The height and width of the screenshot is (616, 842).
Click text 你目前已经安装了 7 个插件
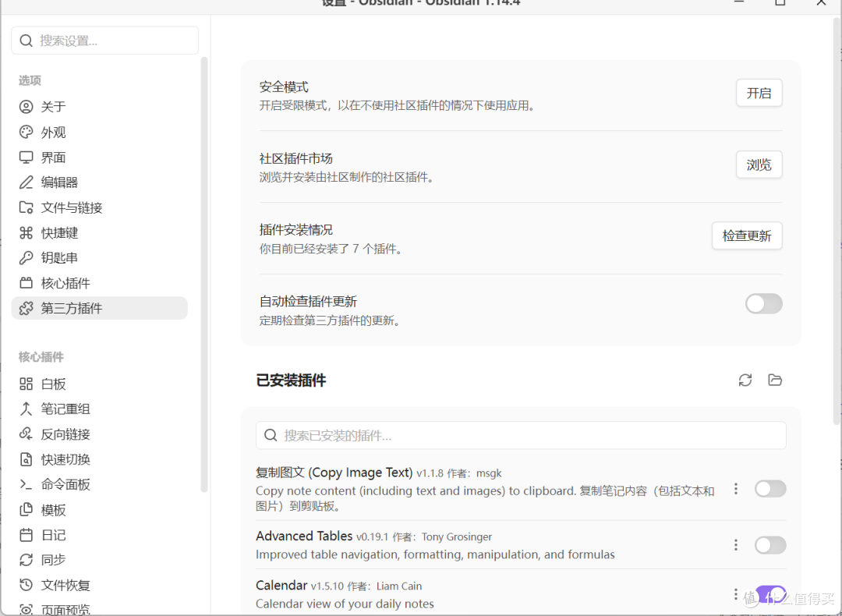(x=331, y=249)
